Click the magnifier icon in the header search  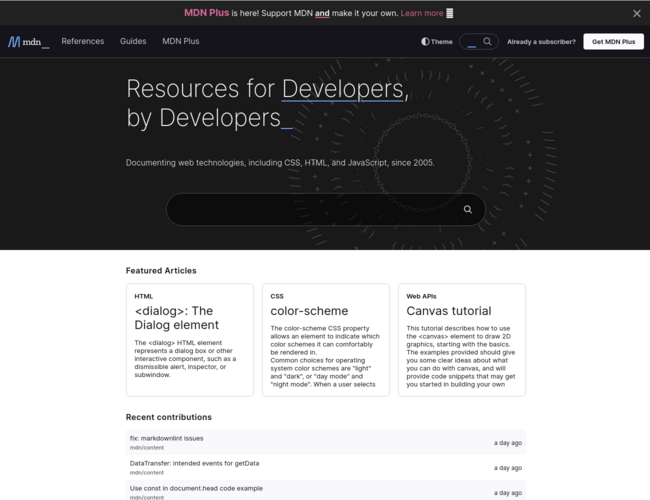pos(487,41)
